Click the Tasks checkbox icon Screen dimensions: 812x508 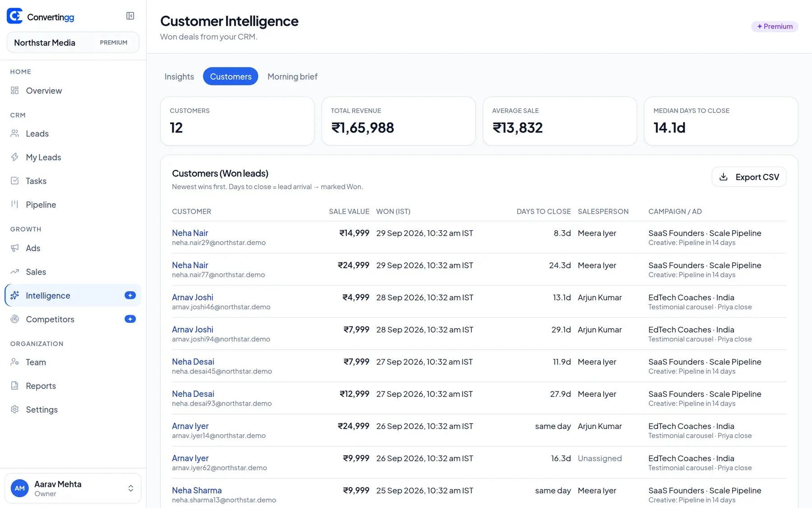click(x=15, y=181)
